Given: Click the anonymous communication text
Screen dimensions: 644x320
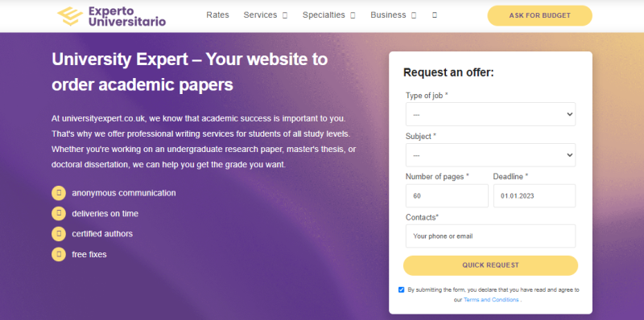Looking at the screenshot, I should (124, 193).
